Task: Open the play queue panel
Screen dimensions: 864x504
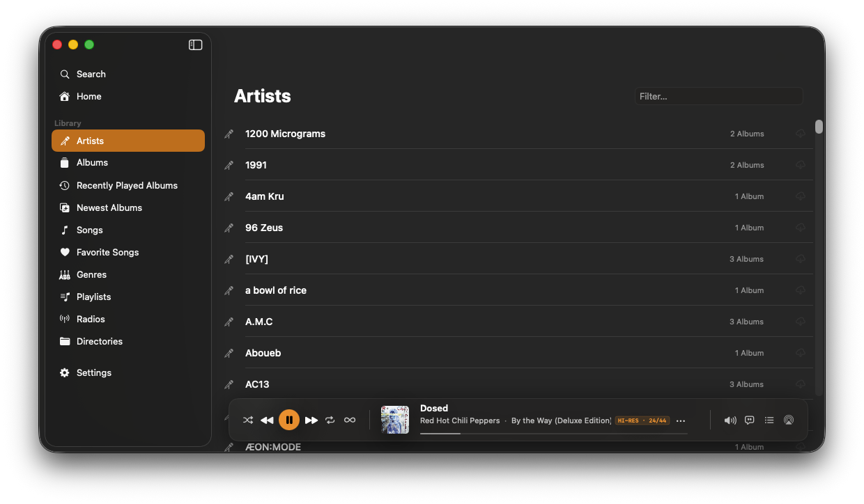Action: pyautogui.click(x=769, y=420)
